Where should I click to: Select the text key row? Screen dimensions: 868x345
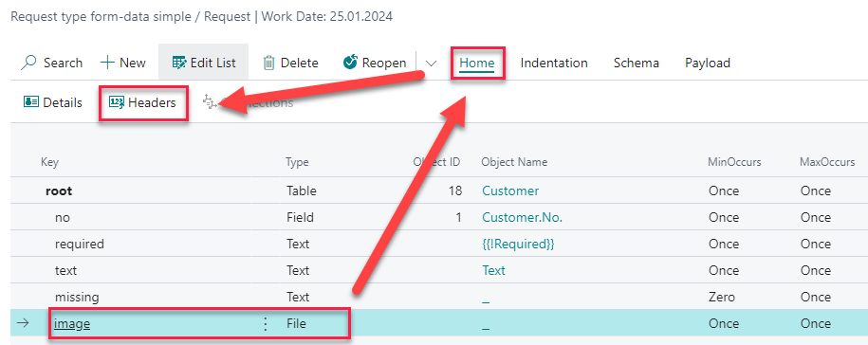tap(65, 270)
